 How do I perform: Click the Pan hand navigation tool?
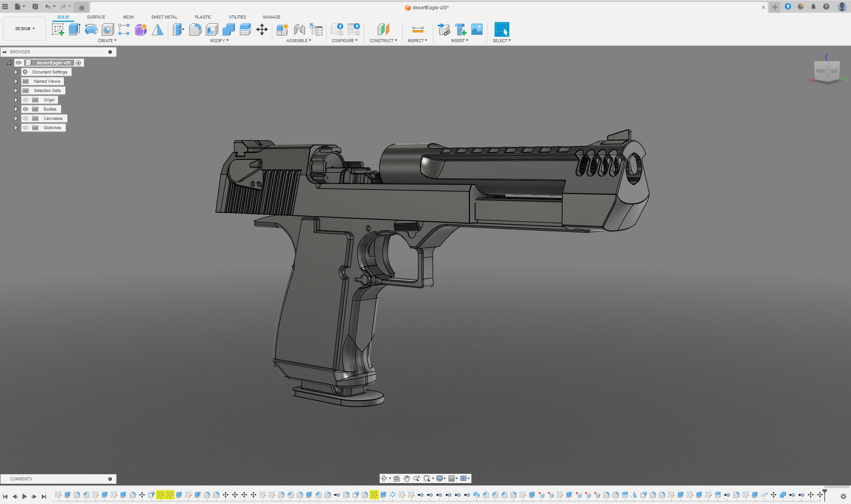pos(407,478)
